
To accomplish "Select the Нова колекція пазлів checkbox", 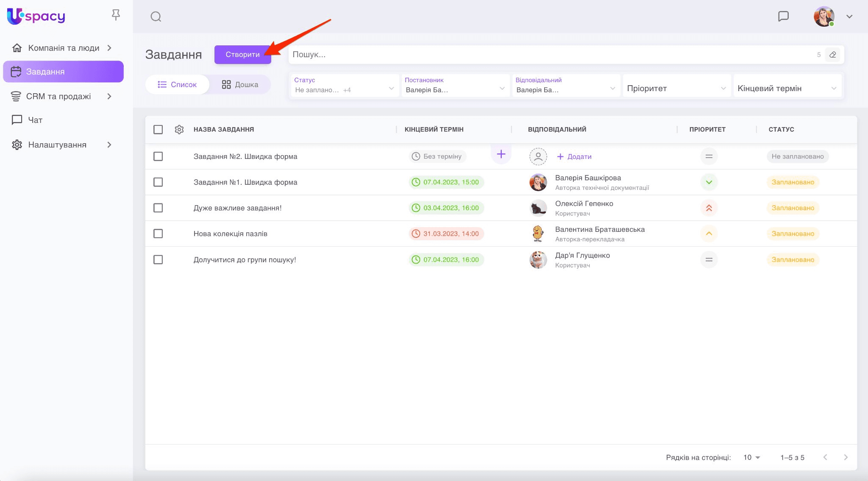I will click(158, 234).
